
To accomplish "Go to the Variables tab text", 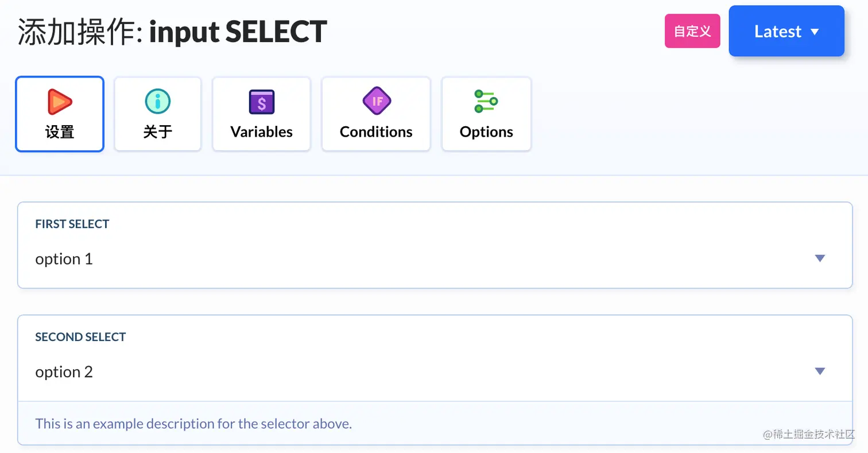I will tap(262, 132).
